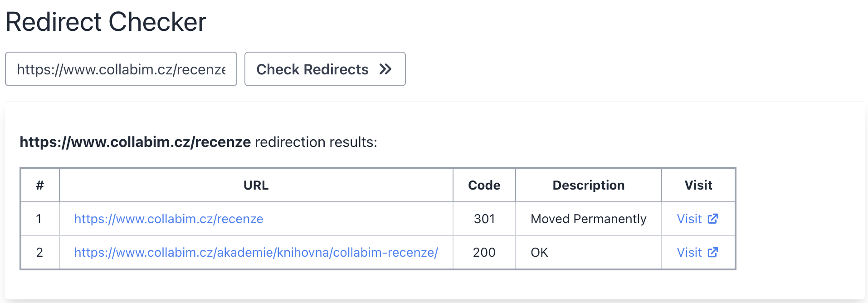Click the URL column header
868x303 pixels.
tap(256, 185)
